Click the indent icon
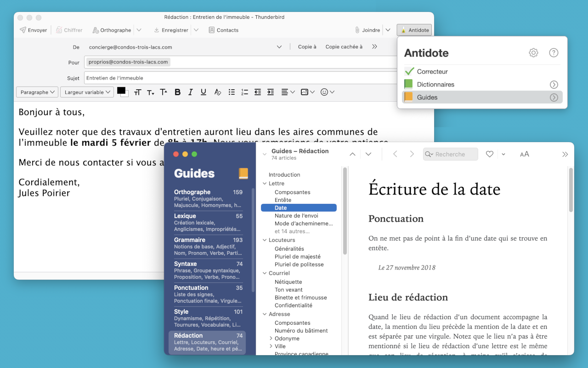The height and width of the screenshot is (368, 588). (271, 92)
